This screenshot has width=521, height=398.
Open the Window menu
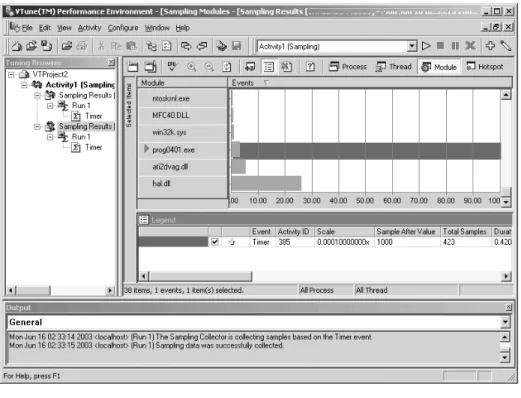click(x=157, y=28)
